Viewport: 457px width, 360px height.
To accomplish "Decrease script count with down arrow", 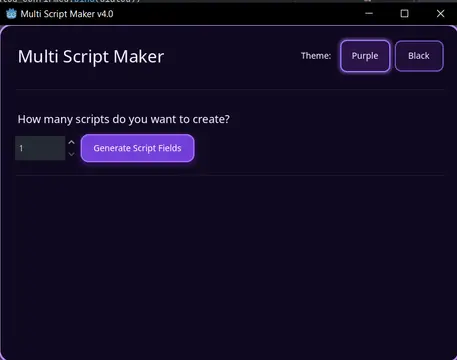I will pos(71,154).
